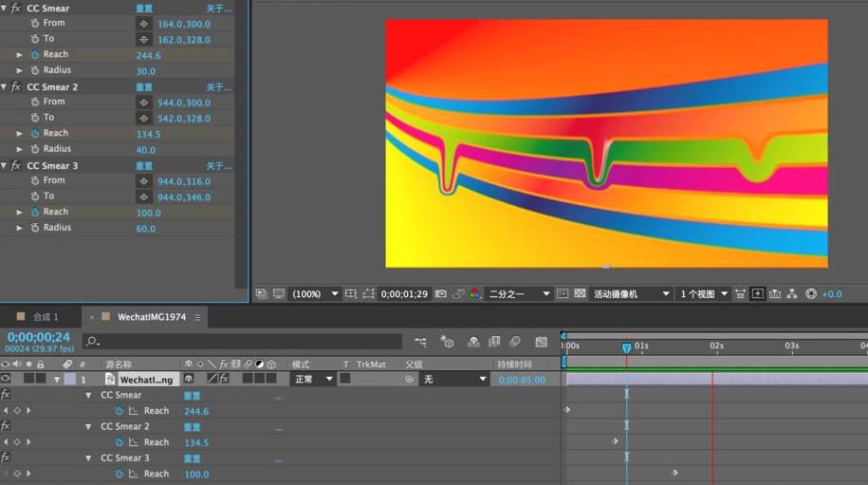Toggle Reach stopwatch in CC Smear effect panel

(35, 54)
